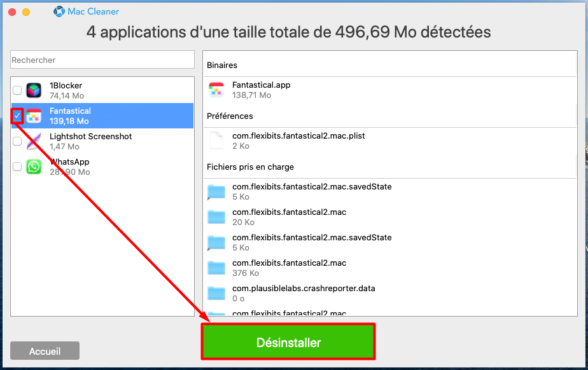The width and height of the screenshot is (588, 370).
Task: Focus the Rechercher search field
Action: pos(102,60)
